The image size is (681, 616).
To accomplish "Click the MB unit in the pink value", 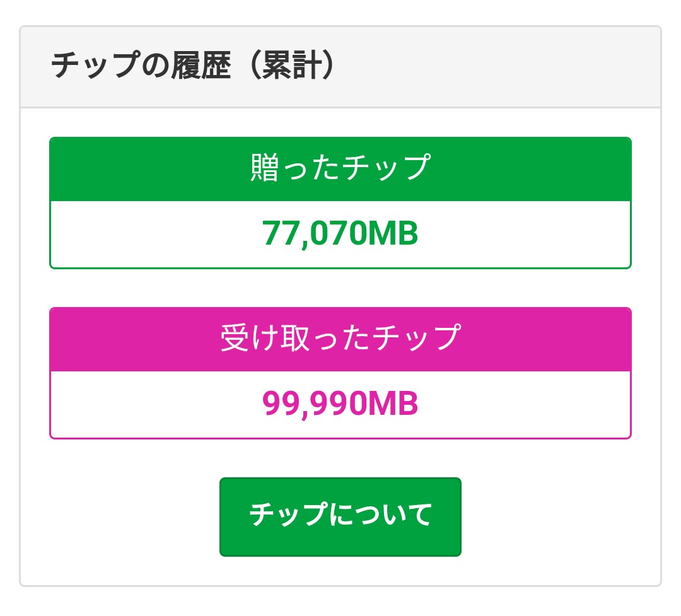I will [x=392, y=404].
